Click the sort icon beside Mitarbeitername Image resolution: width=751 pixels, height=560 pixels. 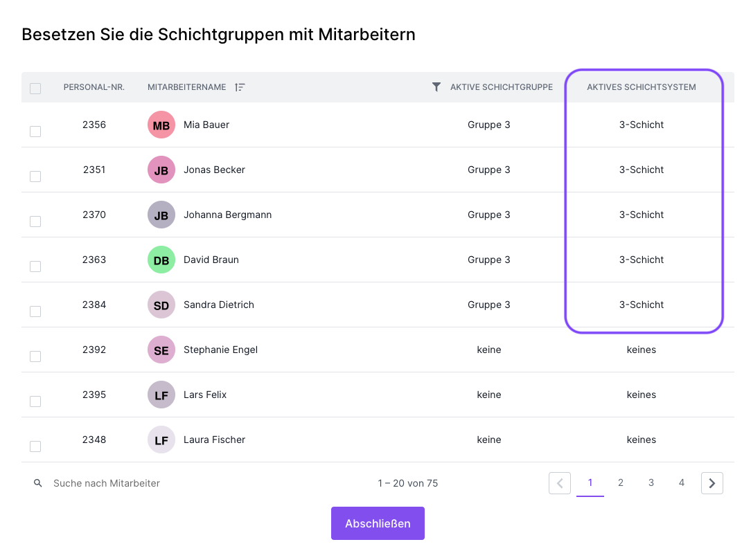(x=240, y=87)
